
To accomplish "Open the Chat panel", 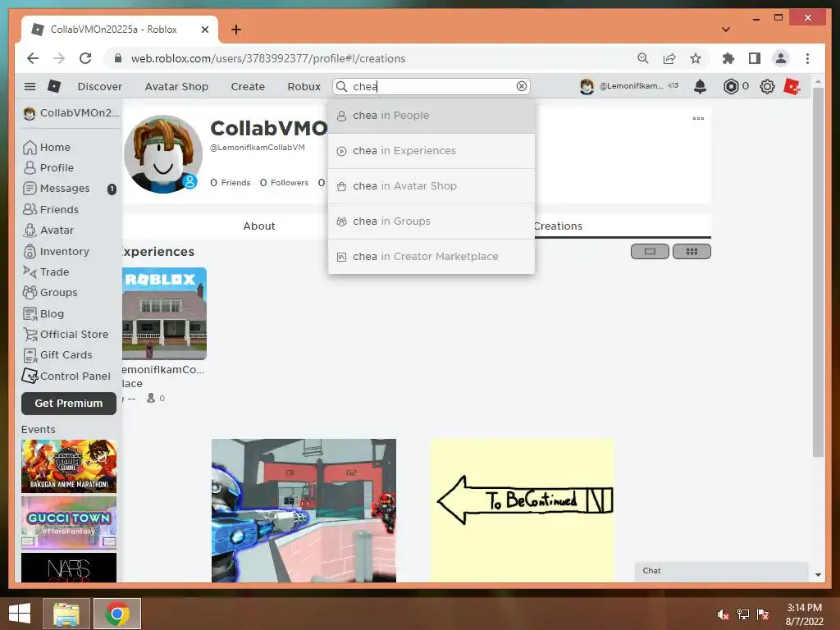I will tap(721, 571).
